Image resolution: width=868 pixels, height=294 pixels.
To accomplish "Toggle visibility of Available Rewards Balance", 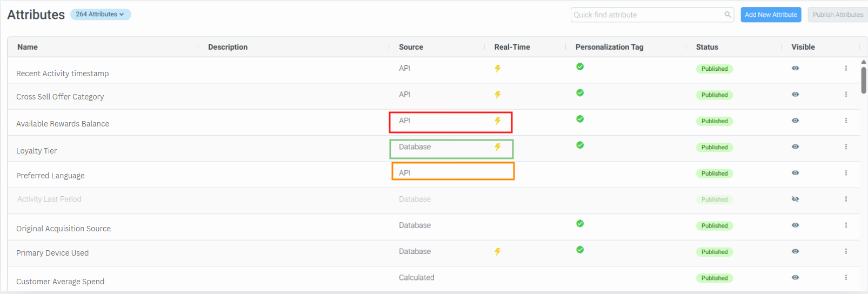I will click(x=795, y=121).
